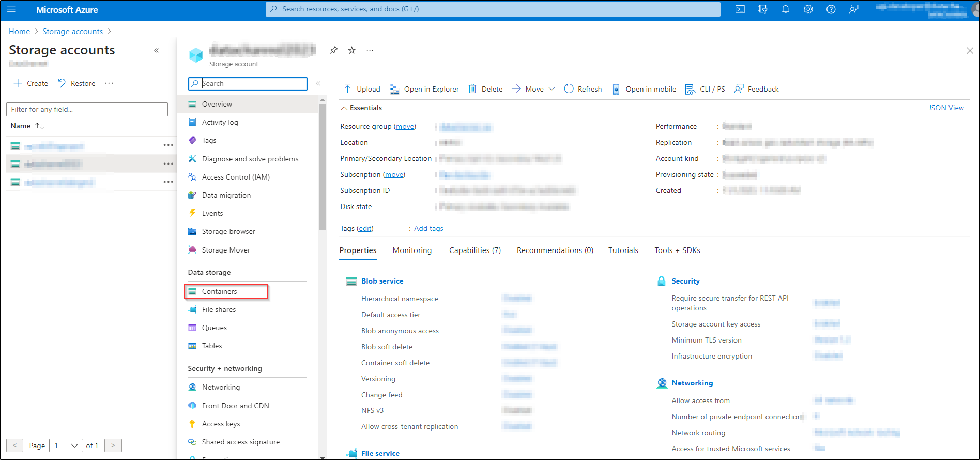Open JSON View link
Screen dimensions: 980x460
point(946,108)
